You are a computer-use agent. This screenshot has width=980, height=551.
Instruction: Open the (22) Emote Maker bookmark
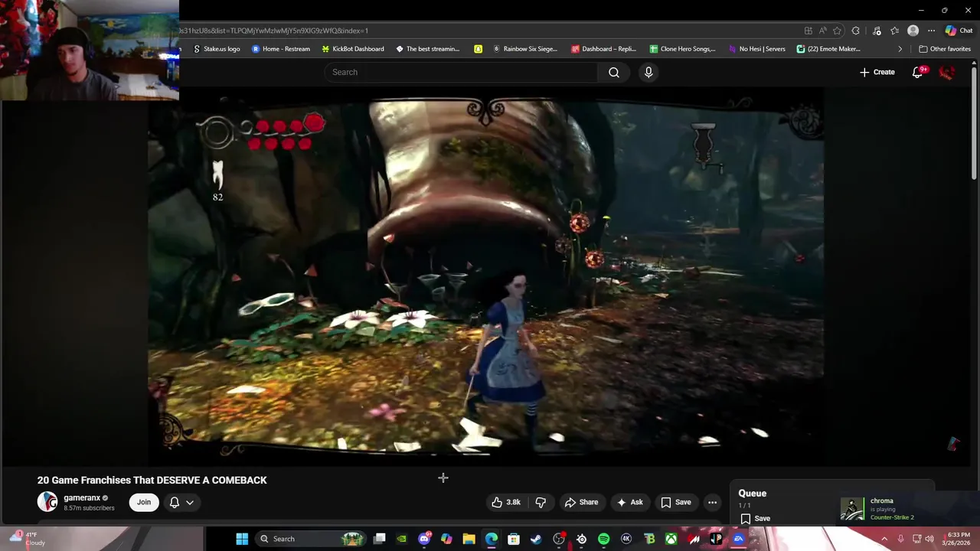[828, 49]
